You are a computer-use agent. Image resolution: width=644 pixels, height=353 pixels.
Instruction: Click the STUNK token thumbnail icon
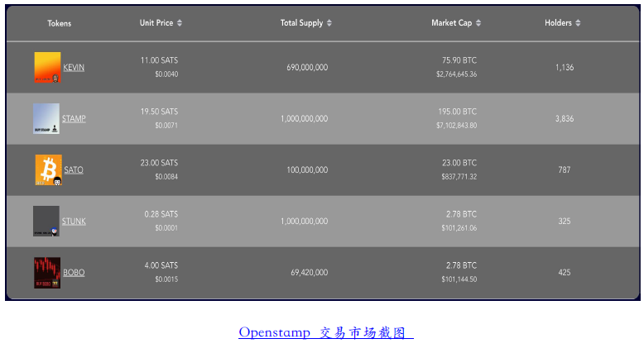tap(46, 221)
